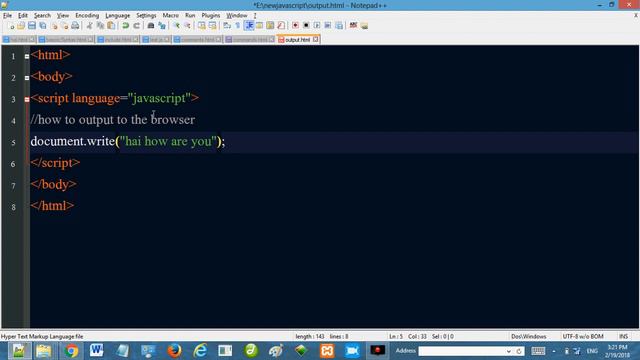The image size is (640, 360).
Task: Click the Replace toolbar icon
Action: 162,26
